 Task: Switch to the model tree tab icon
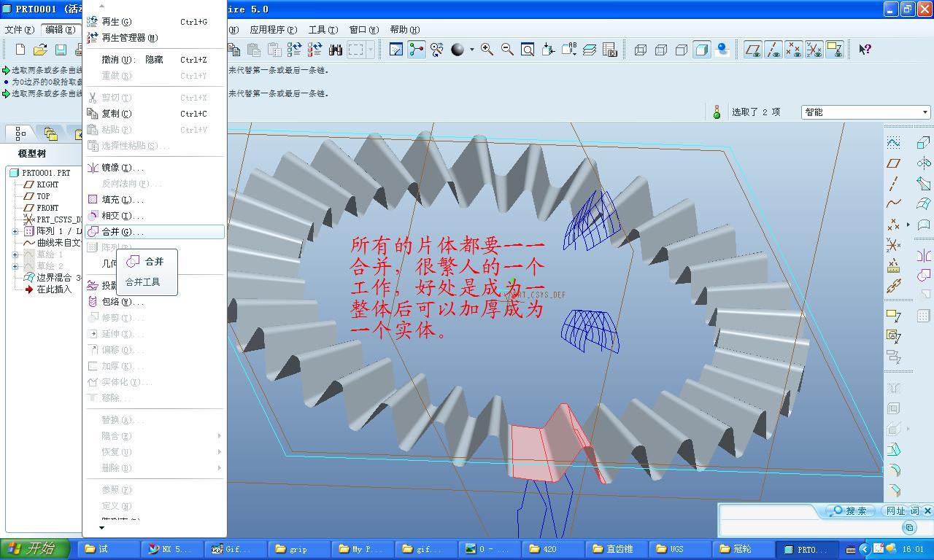coord(20,133)
